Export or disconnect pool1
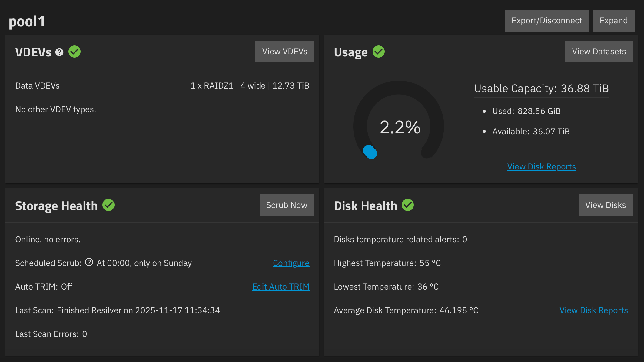This screenshot has width=644, height=362. (x=546, y=20)
